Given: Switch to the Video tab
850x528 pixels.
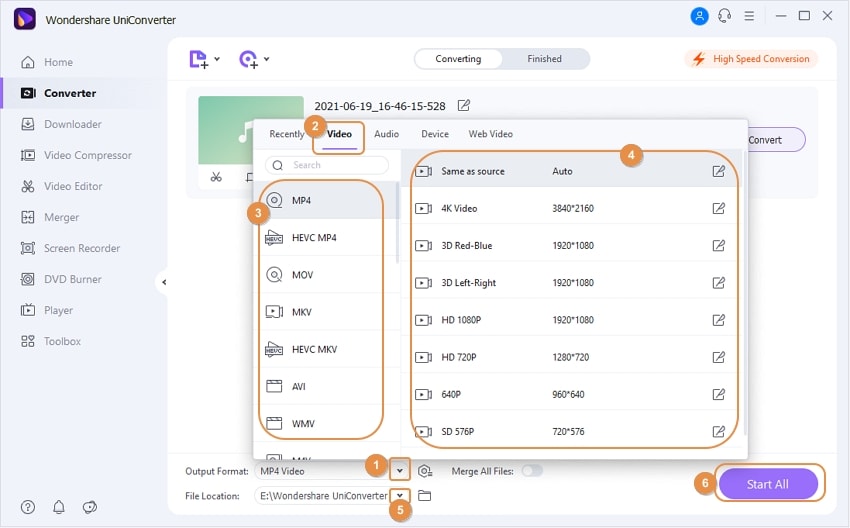Looking at the screenshot, I should pos(339,134).
